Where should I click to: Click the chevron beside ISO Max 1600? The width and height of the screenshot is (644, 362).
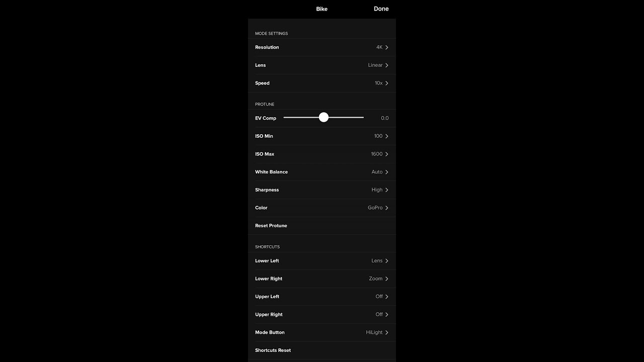click(x=386, y=154)
